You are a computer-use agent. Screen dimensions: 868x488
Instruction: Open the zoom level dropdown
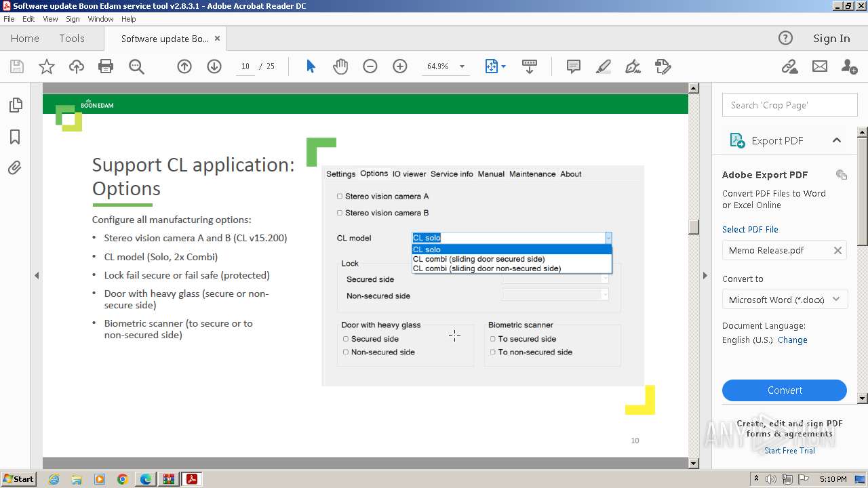pos(462,66)
